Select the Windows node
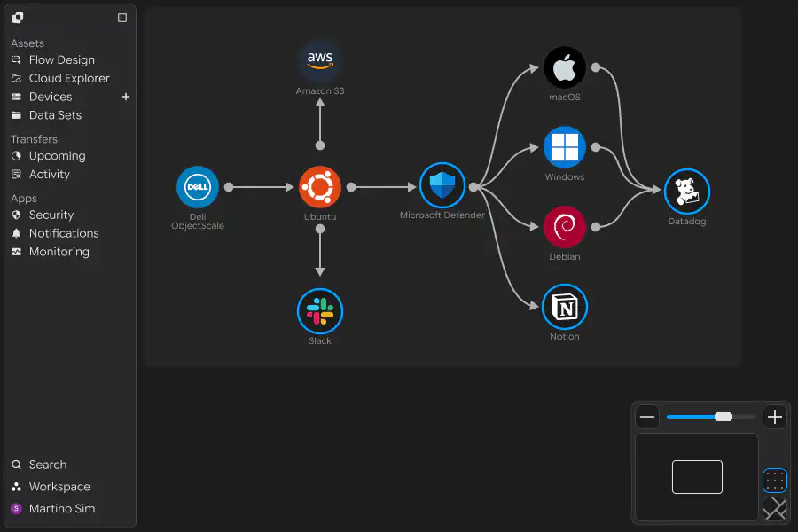Image resolution: width=798 pixels, height=532 pixels. click(x=565, y=147)
